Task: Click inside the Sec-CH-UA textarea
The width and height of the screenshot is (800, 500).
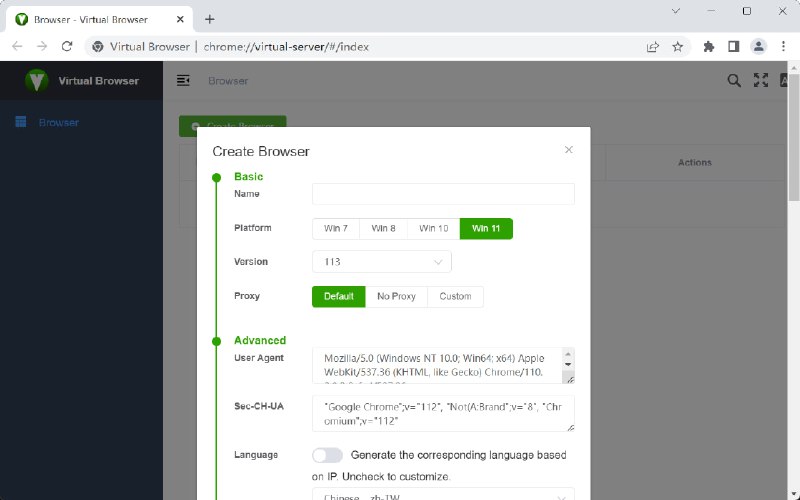Action: pos(443,413)
